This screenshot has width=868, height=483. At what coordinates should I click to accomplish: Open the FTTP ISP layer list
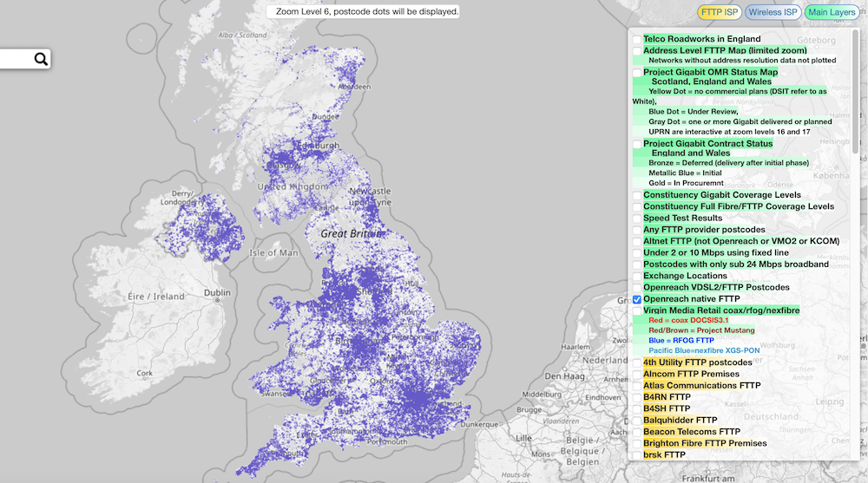[x=720, y=12]
